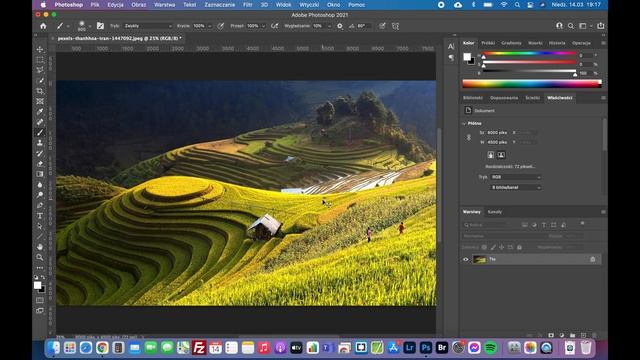Open the Paragraph panel icon
Image resolution: width=640 pixels, height=360 pixels.
point(451,58)
